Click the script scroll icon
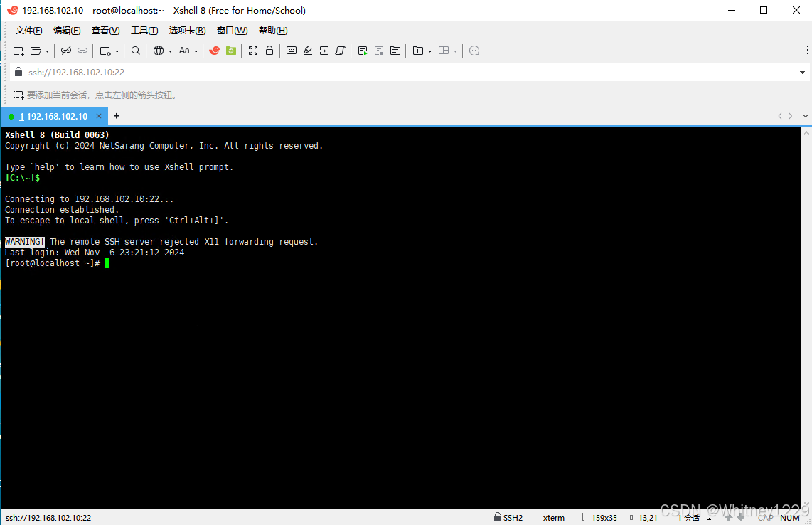 (341, 51)
